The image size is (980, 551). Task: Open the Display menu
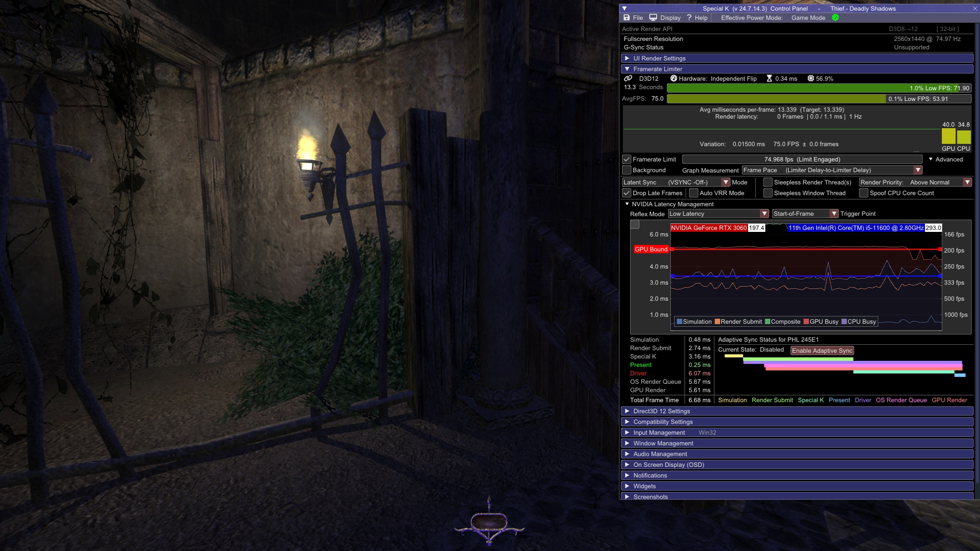pos(670,18)
